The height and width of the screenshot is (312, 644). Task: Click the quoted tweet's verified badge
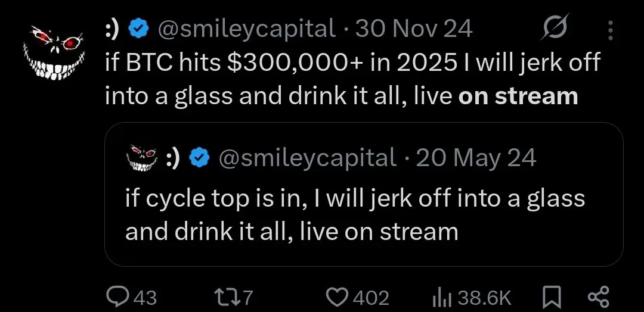[x=199, y=158]
